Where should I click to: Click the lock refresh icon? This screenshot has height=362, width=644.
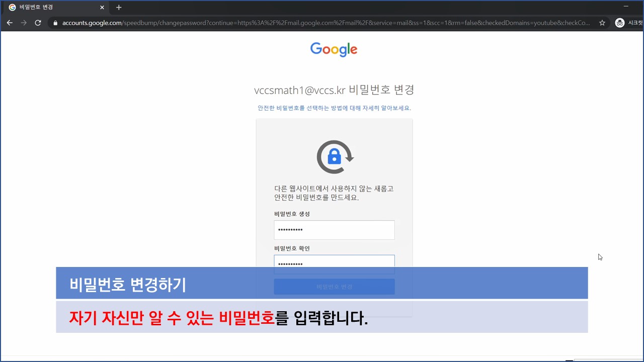coord(335,157)
